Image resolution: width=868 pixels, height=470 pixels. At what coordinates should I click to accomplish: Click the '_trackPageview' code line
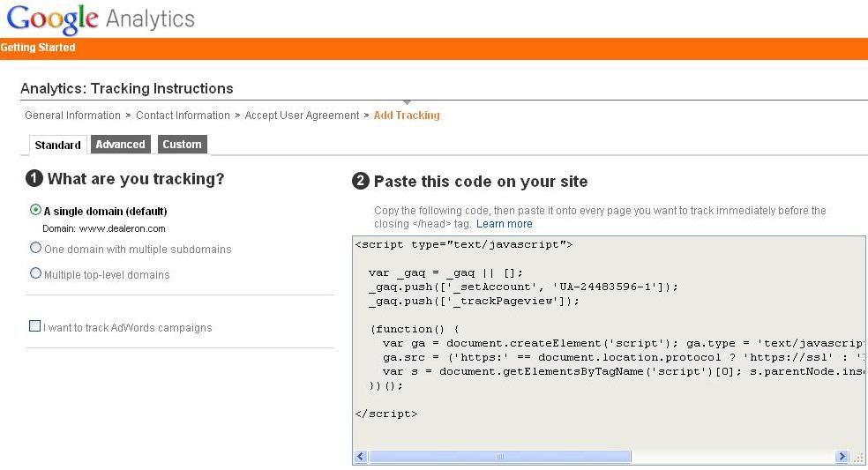coord(474,302)
